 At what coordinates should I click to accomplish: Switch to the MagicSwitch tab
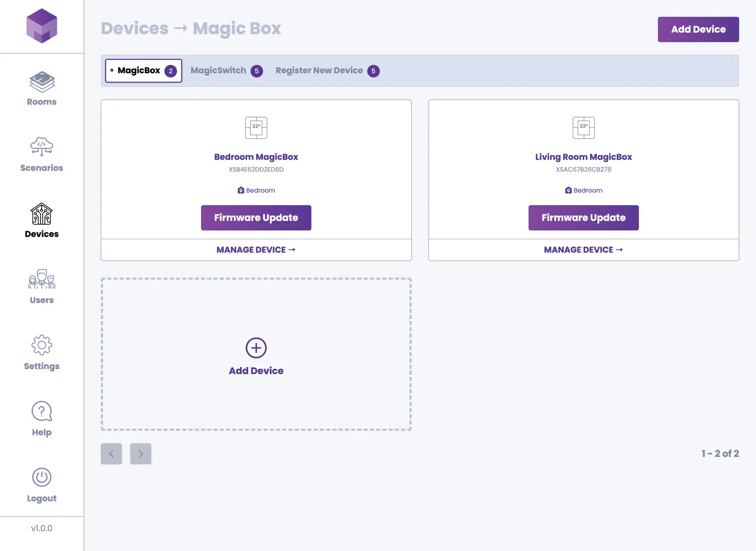click(226, 71)
